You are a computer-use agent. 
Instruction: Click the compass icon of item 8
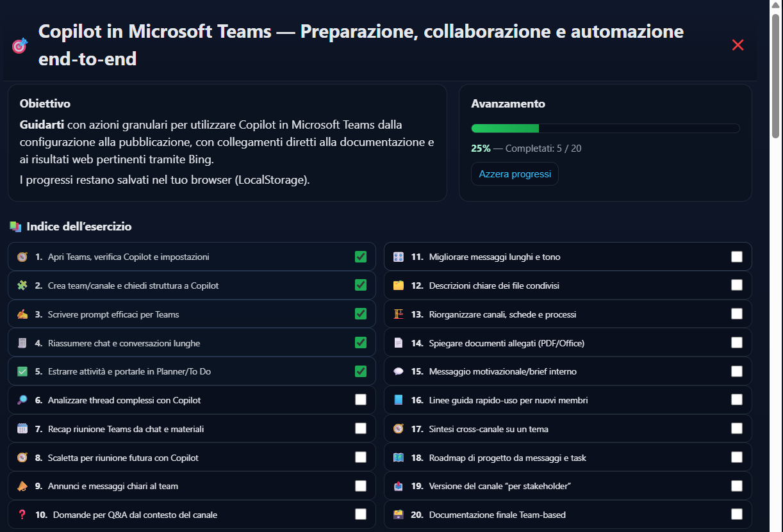point(22,458)
